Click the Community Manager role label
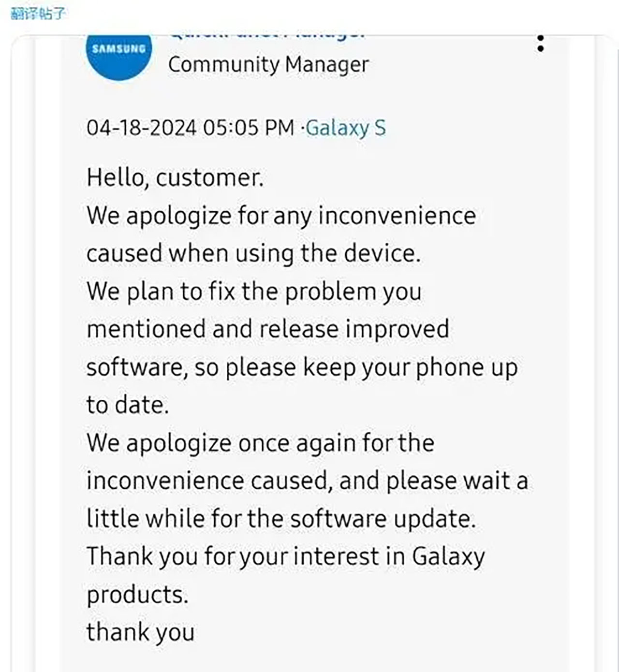 (x=269, y=64)
